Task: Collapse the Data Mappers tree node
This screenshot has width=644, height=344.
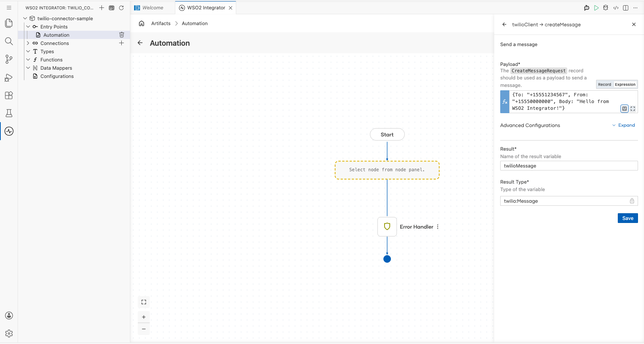Action: click(x=28, y=68)
